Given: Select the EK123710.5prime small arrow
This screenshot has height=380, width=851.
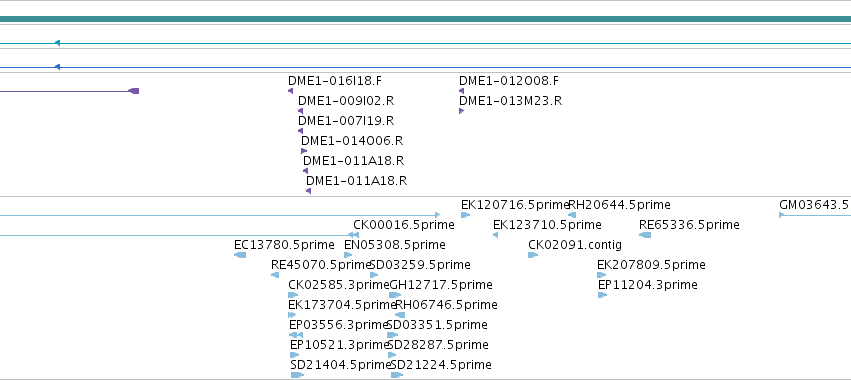Looking at the screenshot, I should coord(496,235).
